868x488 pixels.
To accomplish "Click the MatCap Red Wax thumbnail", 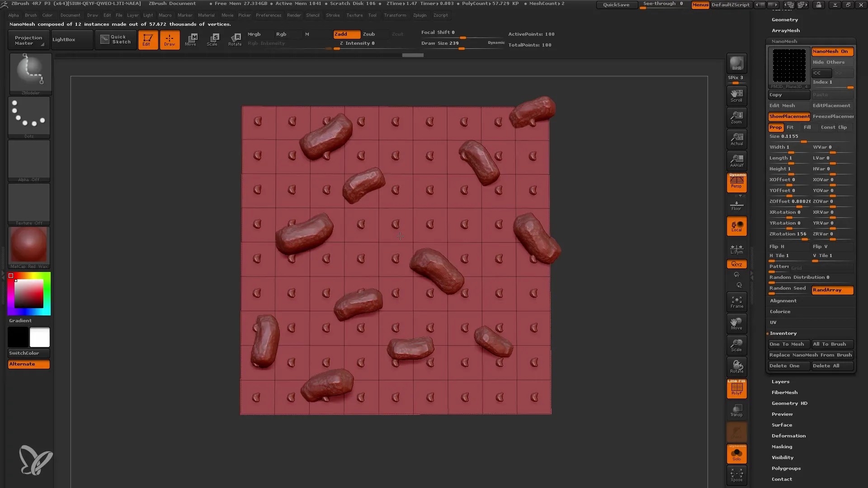I will point(28,245).
